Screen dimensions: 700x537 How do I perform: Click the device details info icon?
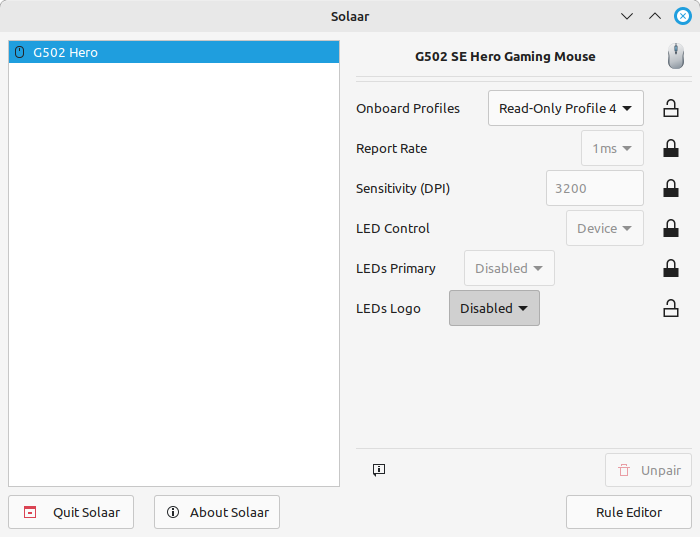[x=379, y=470]
